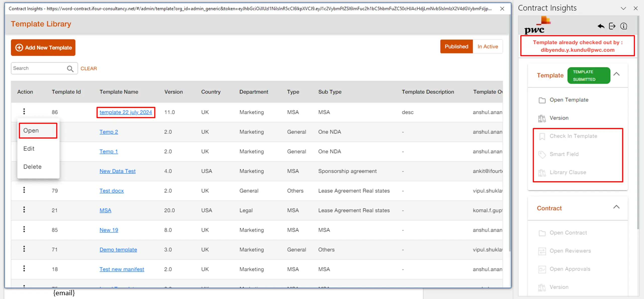Choose Delete from the action context menu
Image resolution: width=644 pixels, height=299 pixels.
tap(38, 167)
